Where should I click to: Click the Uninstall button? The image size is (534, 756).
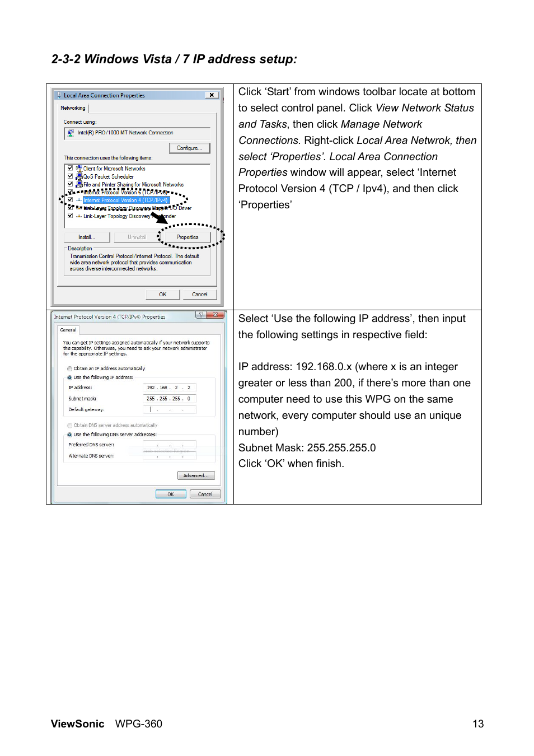click(137, 237)
